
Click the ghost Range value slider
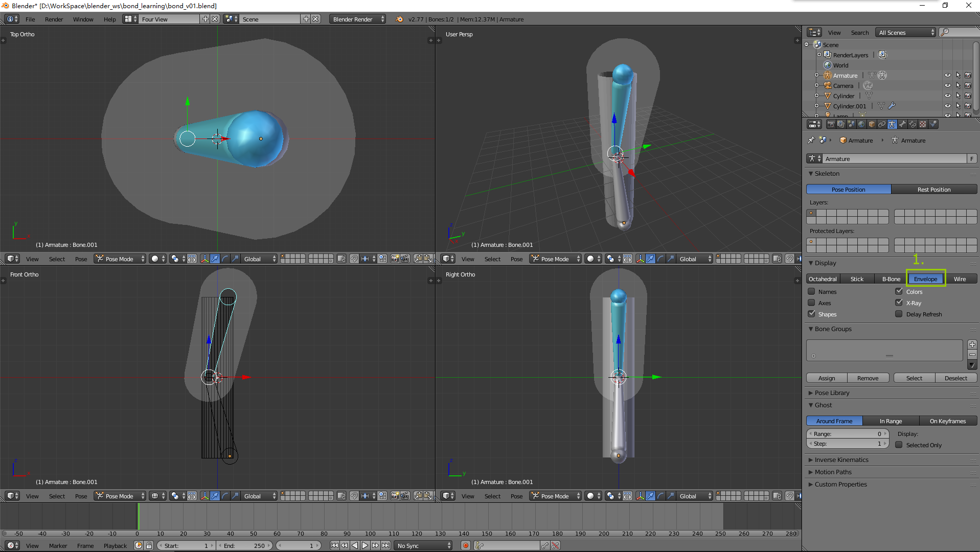pos(848,433)
